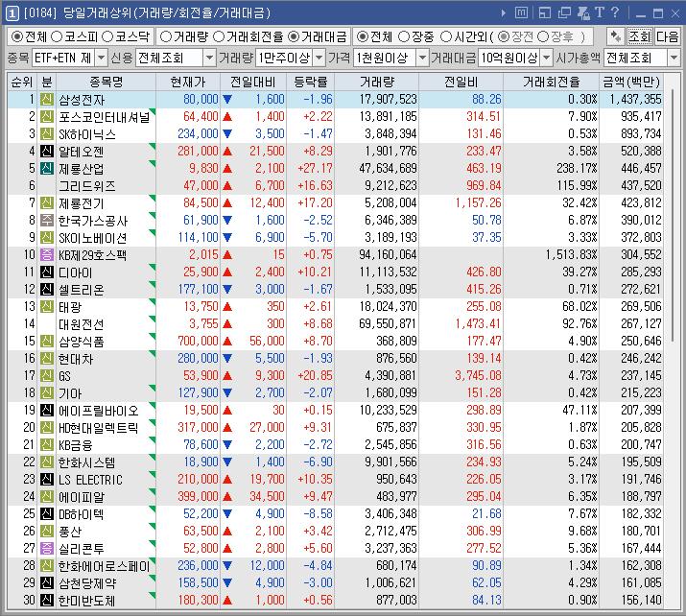Click the table's vertical scrollbar thumb

pyautogui.click(x=672, y=217)
